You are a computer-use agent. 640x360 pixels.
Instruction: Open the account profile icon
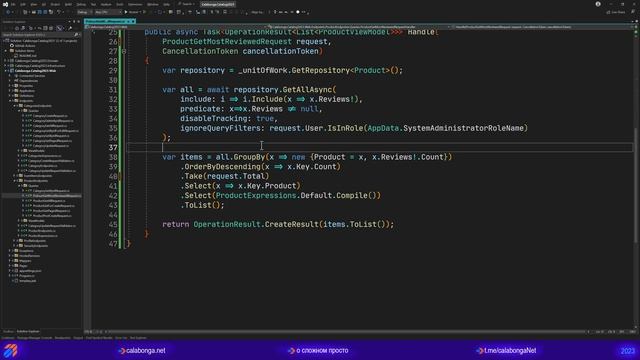point(598,4)
